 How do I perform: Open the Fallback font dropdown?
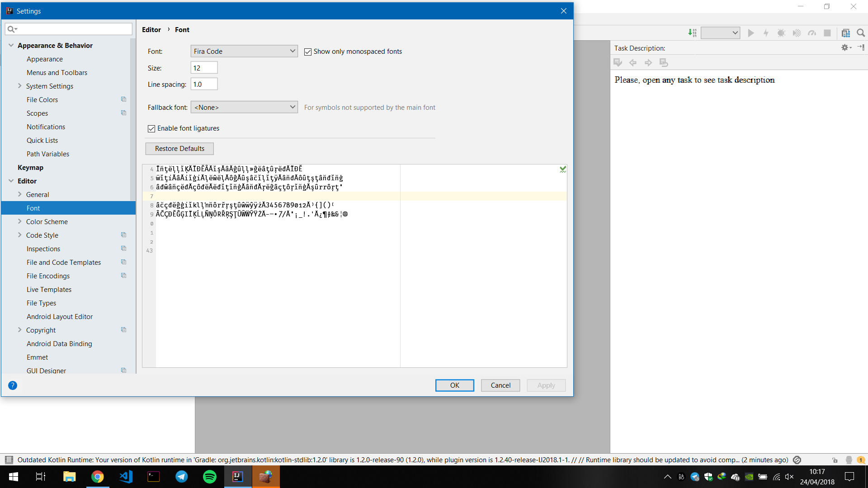tap(244, 107)
